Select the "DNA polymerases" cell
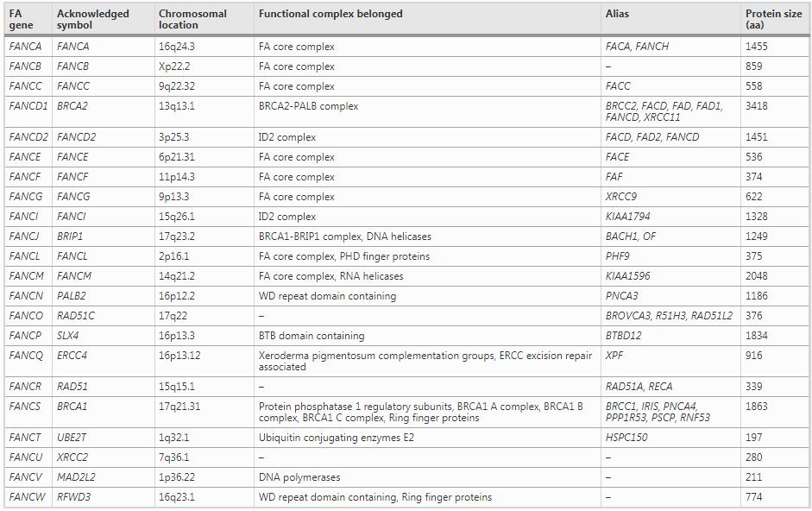The width and height of the screenshot is (812, 511). (299, 477)
